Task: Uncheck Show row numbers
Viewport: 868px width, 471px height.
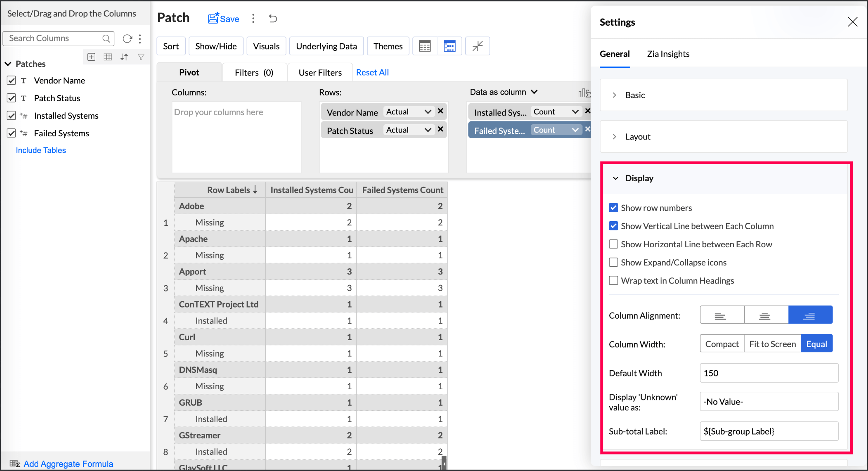Action: coord(613,208)
